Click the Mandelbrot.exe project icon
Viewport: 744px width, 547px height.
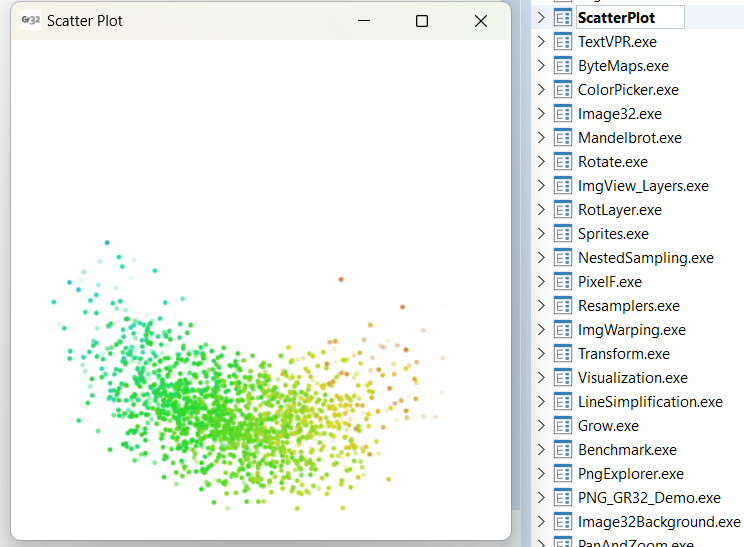click(x=563, y=138)
